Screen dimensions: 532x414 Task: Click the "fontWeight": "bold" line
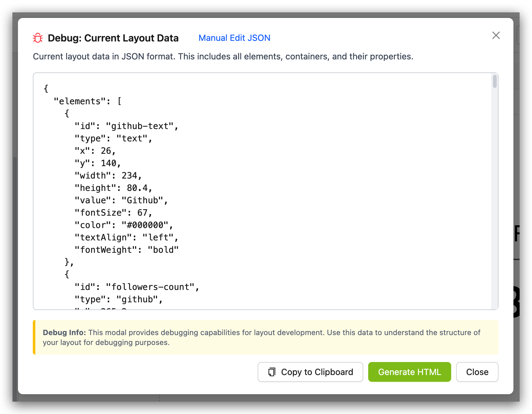click(x=126, y=250)
